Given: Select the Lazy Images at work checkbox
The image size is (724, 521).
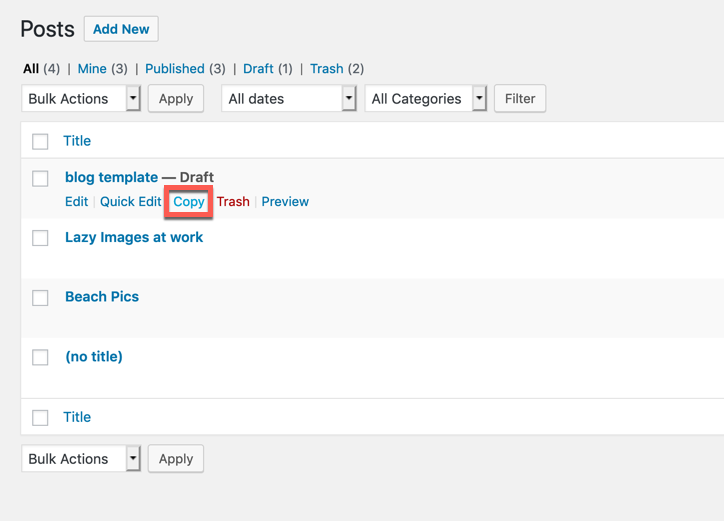Looking at the screenshot, I should point(40,238).
